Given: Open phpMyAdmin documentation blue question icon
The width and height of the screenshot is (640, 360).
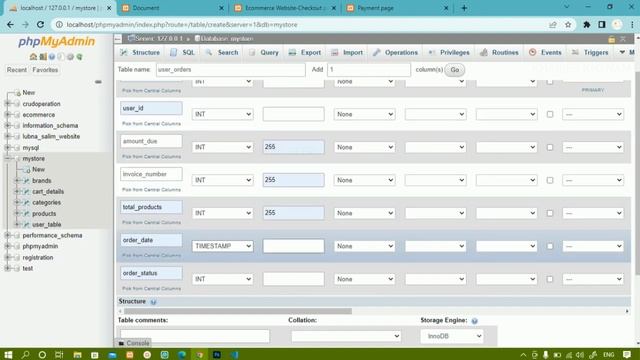Looking at the screenshot, I should 52,57.
